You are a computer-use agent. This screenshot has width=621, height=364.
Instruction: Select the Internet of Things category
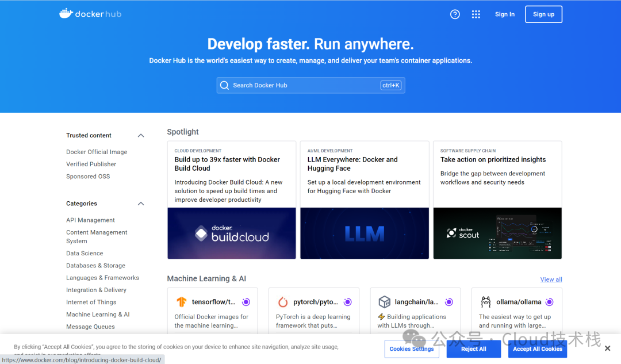coord(91,302)
